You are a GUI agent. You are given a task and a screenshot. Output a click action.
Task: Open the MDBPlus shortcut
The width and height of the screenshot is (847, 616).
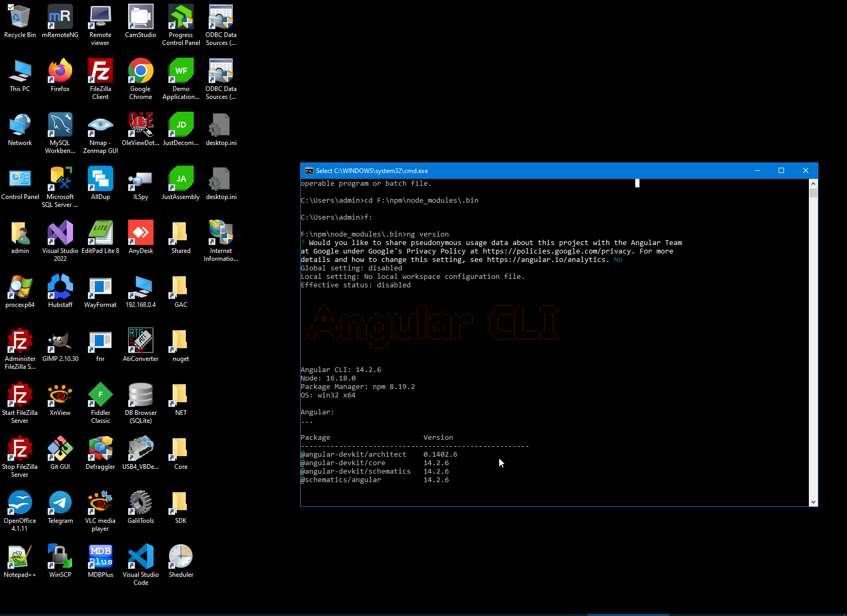tap(100, 561)
